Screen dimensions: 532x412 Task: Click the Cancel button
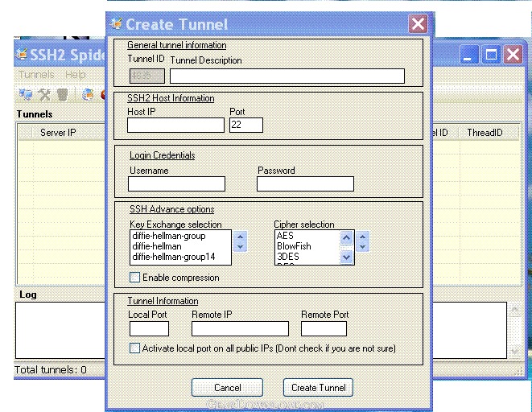[x=227, y=387]
